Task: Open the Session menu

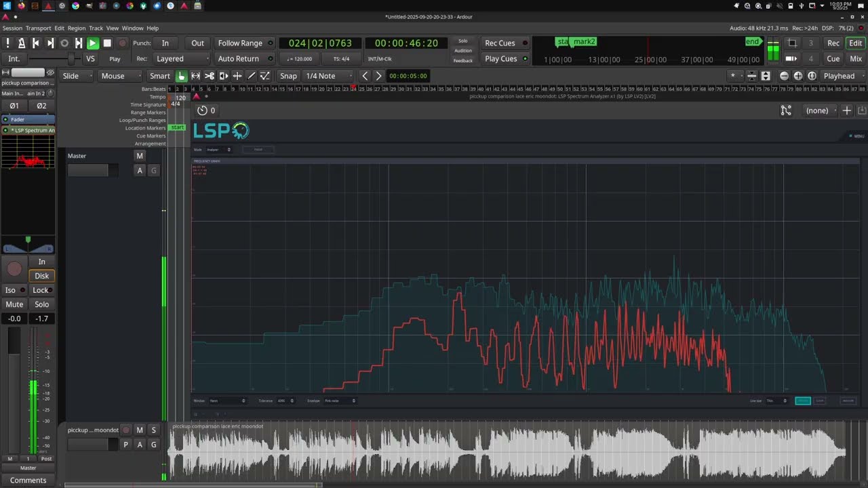Action: pos(12,28)
